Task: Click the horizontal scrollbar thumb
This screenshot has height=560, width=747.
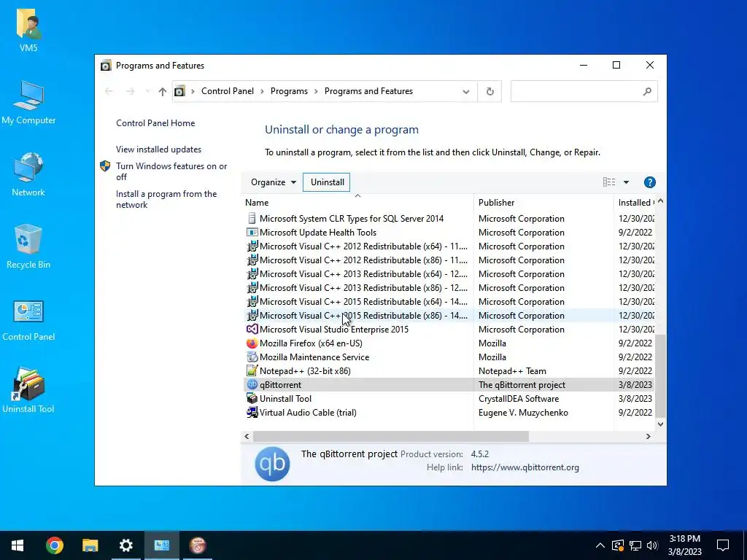Action: click(x=391, y=436)
